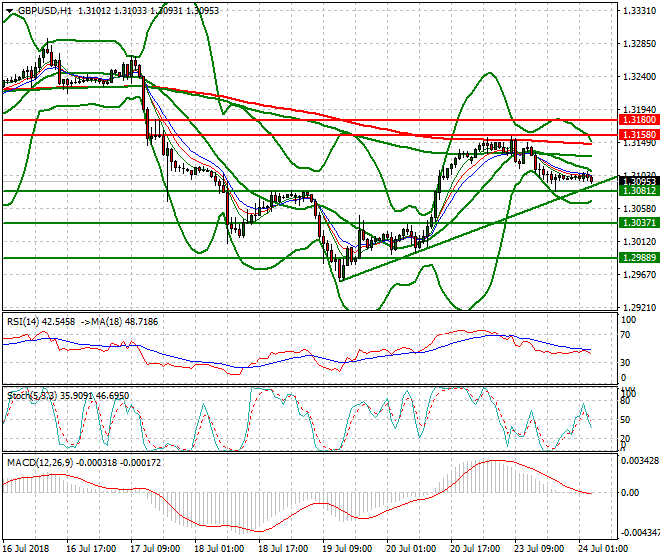Screen dimensions: 660x560
Task: Click the Stochastic 50 level axis value
Action: coord(626,420)
